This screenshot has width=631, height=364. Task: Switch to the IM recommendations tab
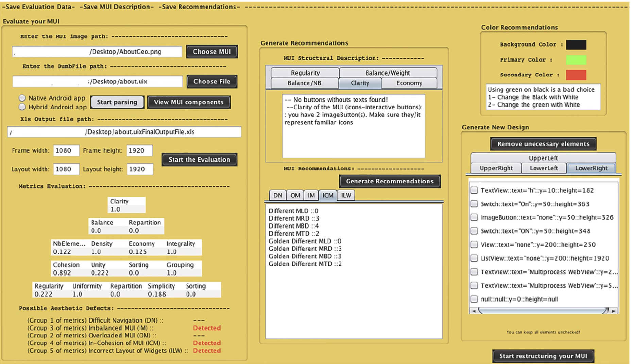[x=311, y=195]
